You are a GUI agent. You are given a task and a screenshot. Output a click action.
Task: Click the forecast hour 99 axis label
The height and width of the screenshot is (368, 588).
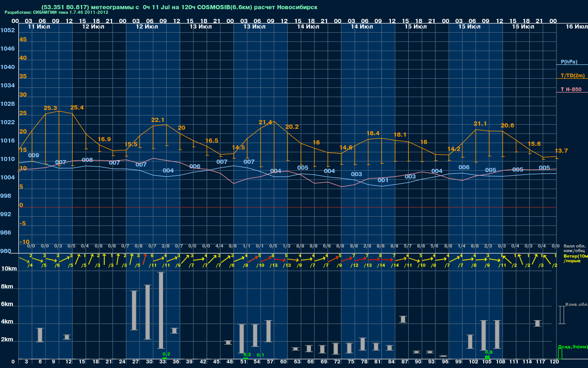(x=458, y=362)
